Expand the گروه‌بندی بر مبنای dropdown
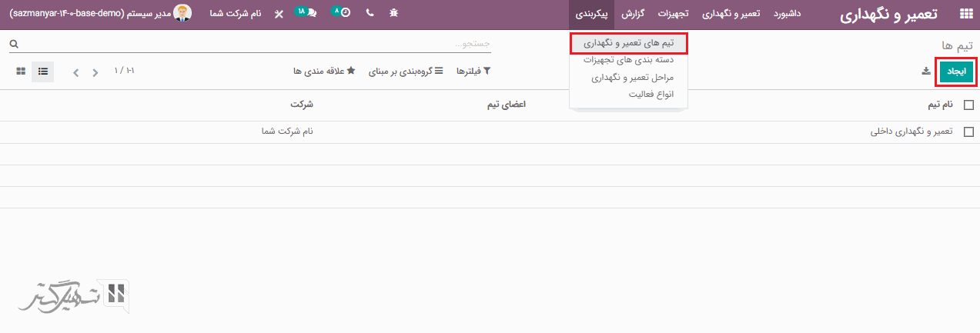 pyautogui.click(x=405, y=72)
